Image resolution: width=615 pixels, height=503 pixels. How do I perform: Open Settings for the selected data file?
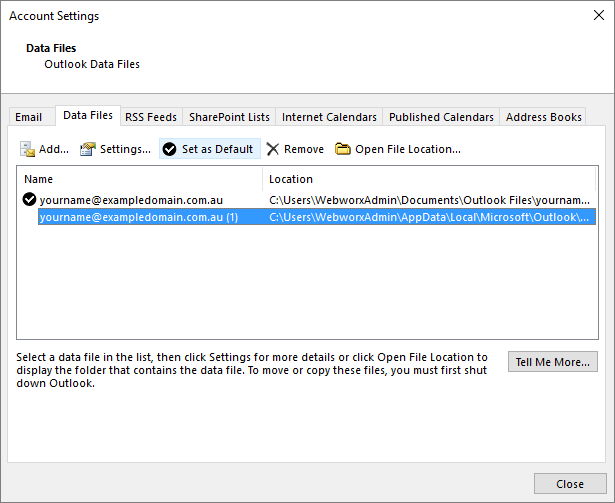pyautogui.click(x=115, y=149)
